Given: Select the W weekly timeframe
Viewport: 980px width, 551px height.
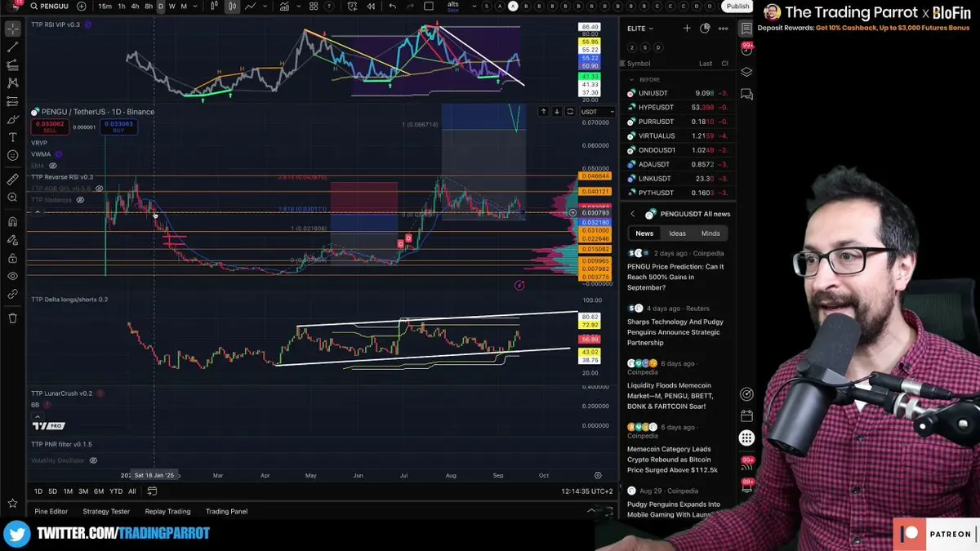Looking at the screenshot, I should click(x=171, y=6).
